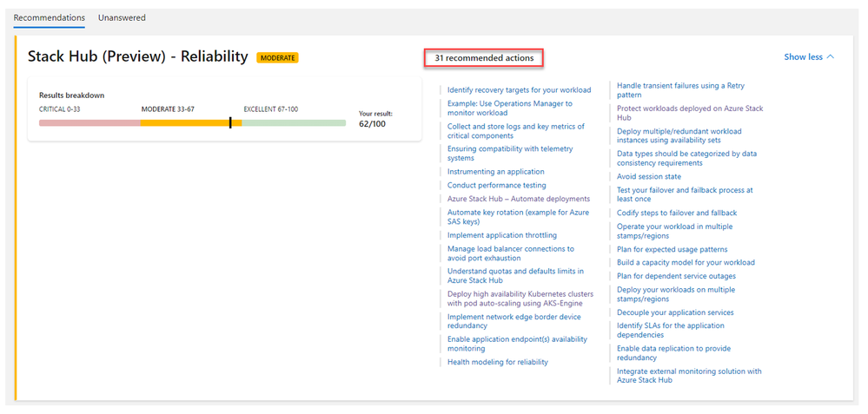Switch to the Recommendations tab

[50, 17]
